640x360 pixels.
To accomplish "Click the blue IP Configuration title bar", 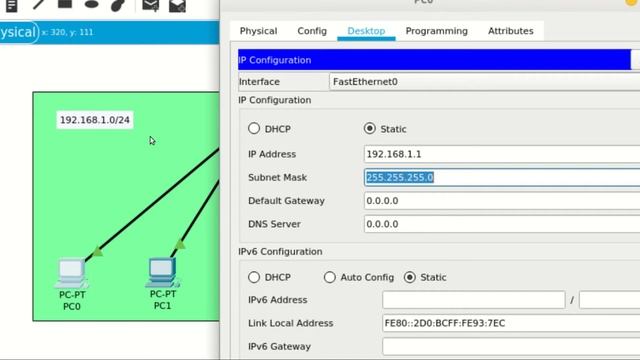I will pyautogui.click(x=434, y=60).
